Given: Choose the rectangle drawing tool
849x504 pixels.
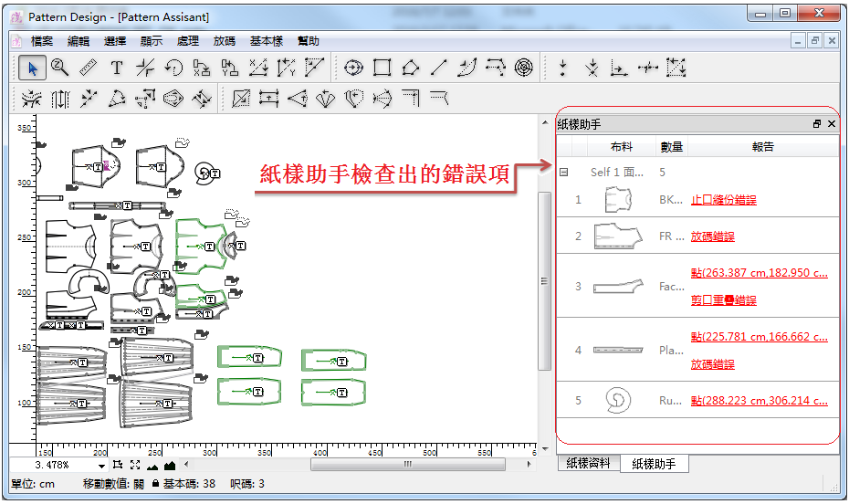Looking at the screenshot, I should pos(382,68).
